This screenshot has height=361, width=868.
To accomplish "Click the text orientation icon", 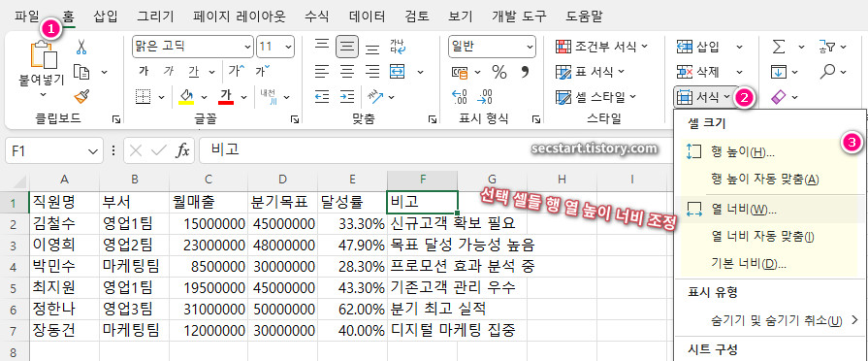I will (376, 97).
